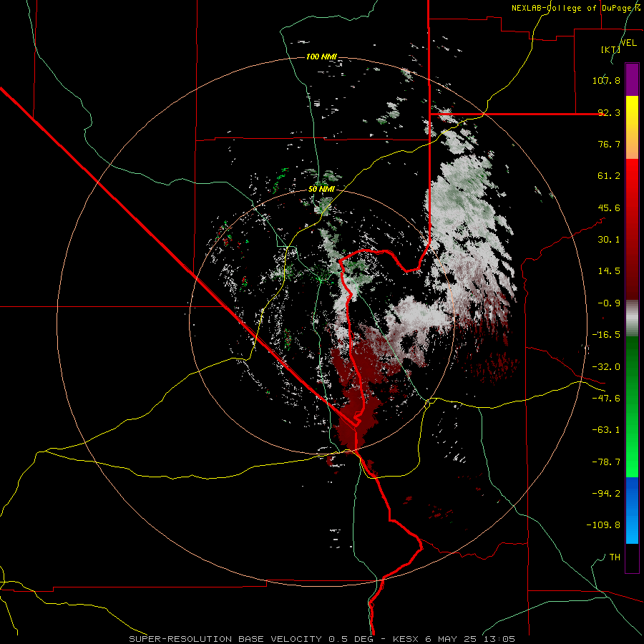Click the 30.1 value on velocity scale
The height and width of the screenshot is (644, 644).
(609, 240)
